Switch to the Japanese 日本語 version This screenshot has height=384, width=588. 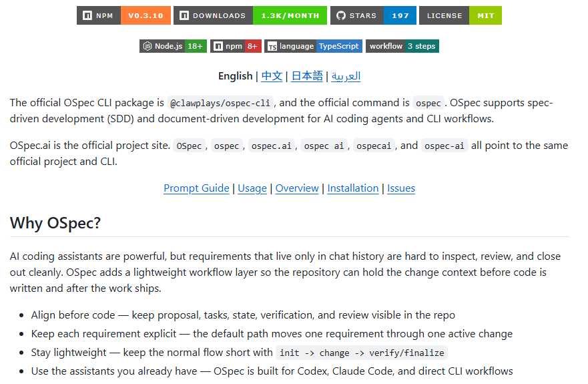[x=307, y=76]
